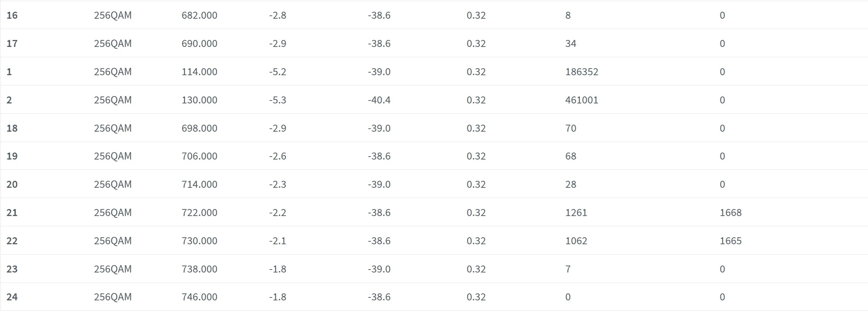Select frequency 746.000 in channel 24
The image size is (868, 311).
[199, 297]
